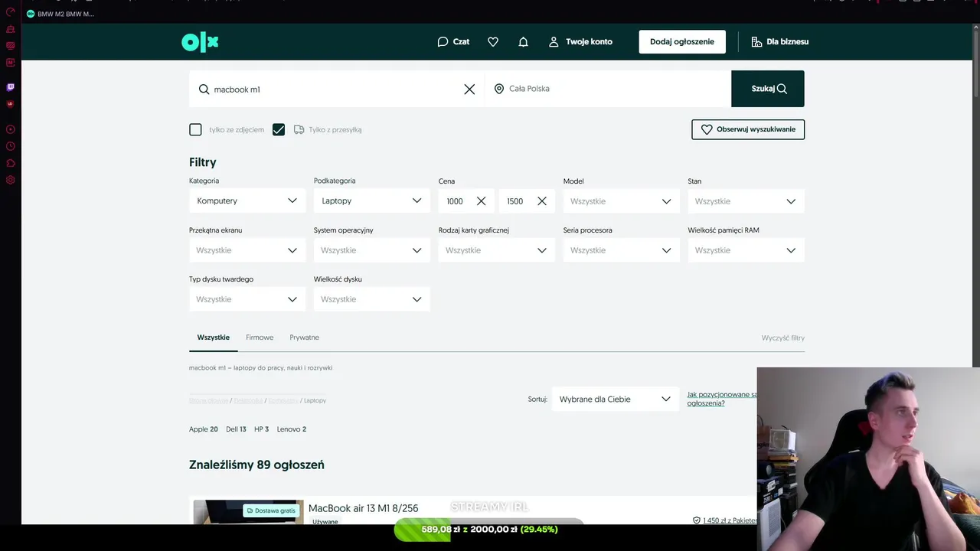Viewport: 980px width, 551px height.
Task: Open Przekątna ekranu dropdown
Action: point(247,250)
